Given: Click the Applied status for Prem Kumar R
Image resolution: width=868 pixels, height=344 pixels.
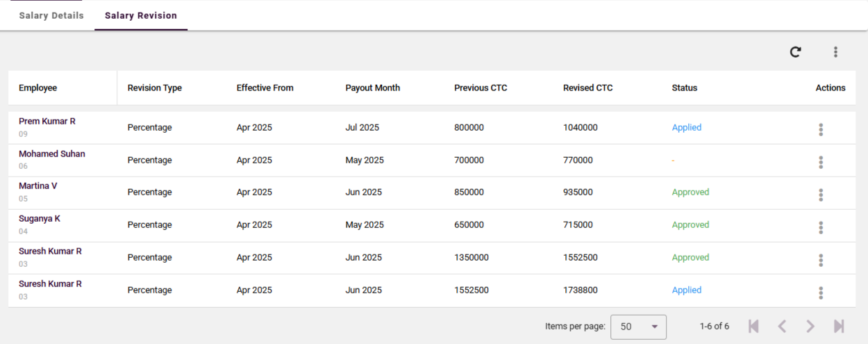Looking at the screenshot, I should (687, 128).
